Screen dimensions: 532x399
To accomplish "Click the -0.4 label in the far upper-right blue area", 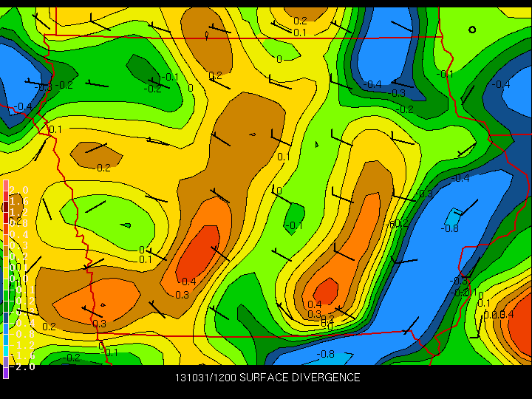I will tap(501, 84).
